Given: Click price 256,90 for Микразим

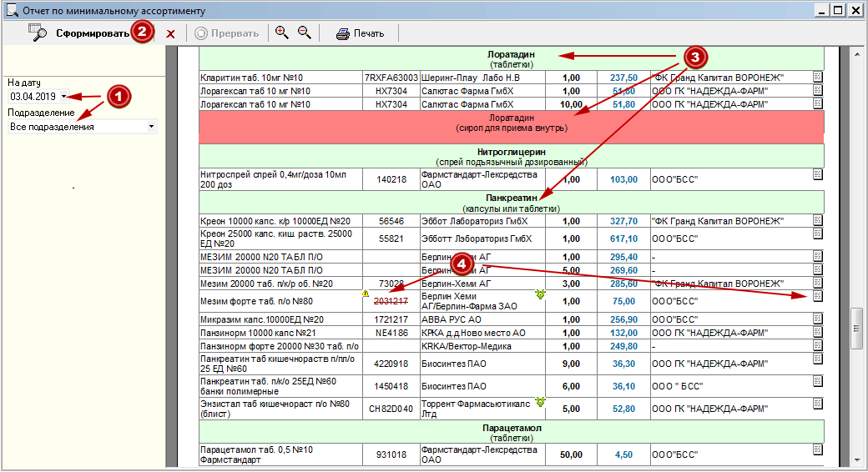Looking at the screenshot, I should coord(624,320).
